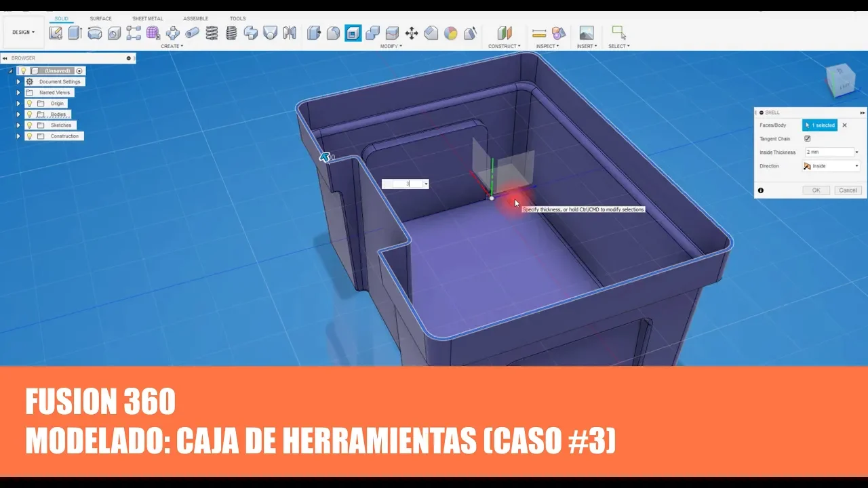Select the Derive tool icon

pos(173,33)
